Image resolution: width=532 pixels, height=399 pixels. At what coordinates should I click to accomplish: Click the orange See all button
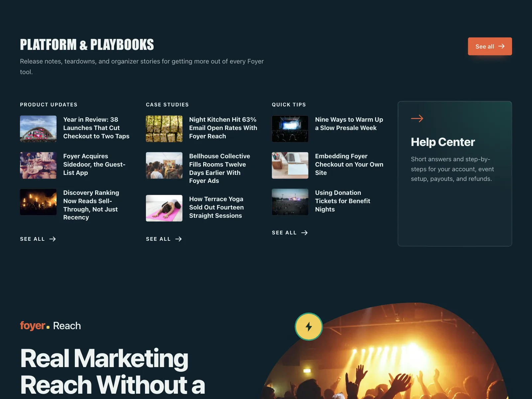click(490, 46)
